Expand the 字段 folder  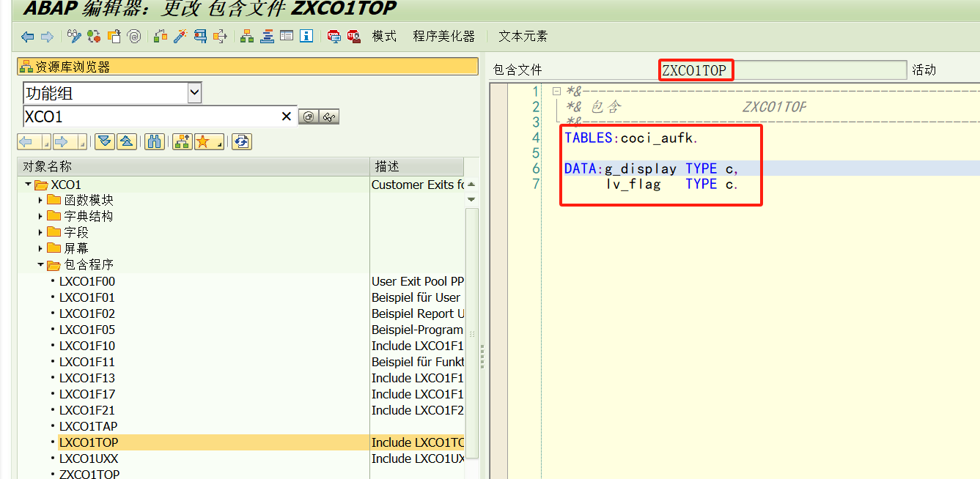(40, 232)
